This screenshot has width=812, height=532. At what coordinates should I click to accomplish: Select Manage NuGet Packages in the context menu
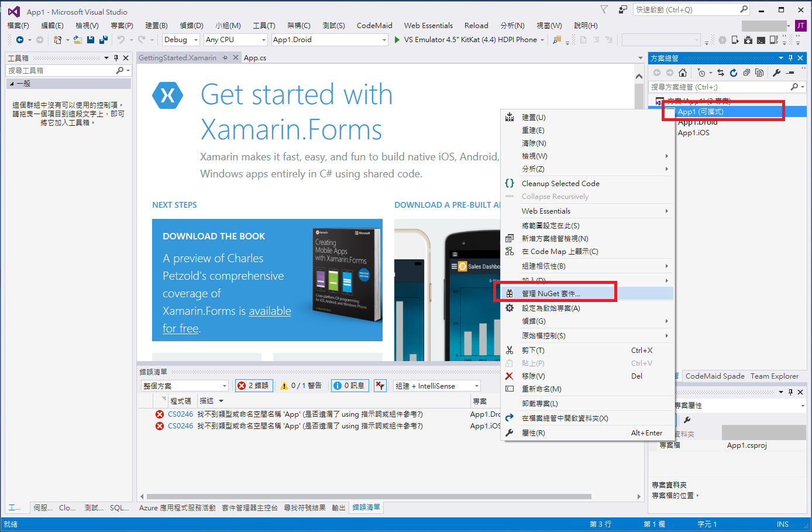click(x=588, y=293)
